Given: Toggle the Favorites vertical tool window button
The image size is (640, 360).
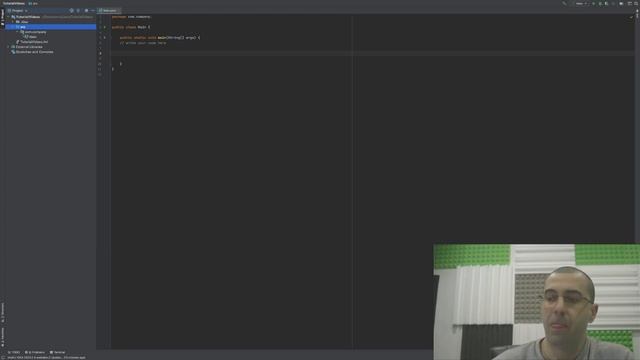Looking at the screenshot, I should [2, 337].
